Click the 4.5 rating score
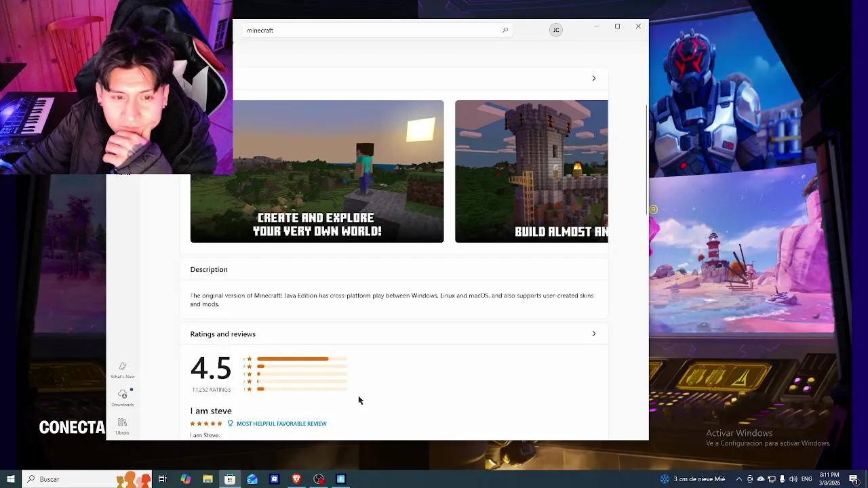Screen dimensions: 868x488 coord(211,369)
